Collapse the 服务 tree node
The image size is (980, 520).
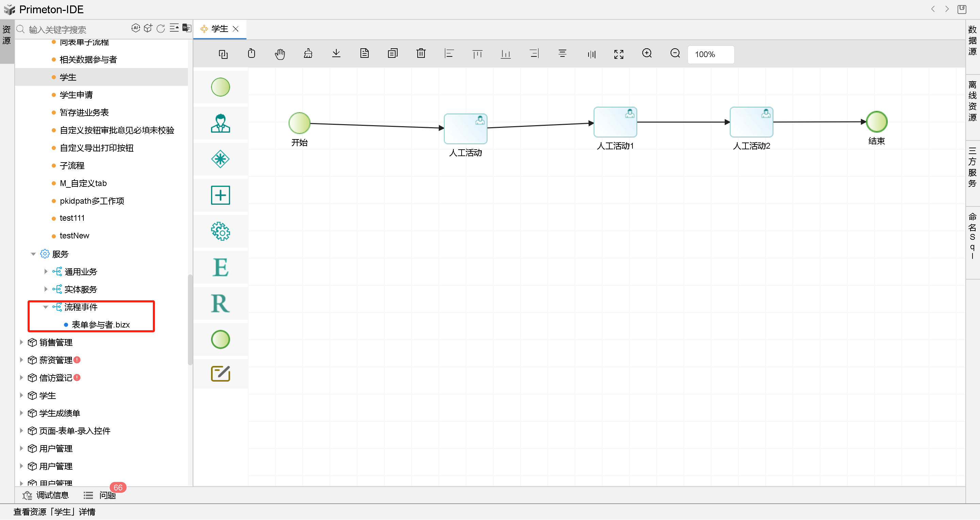tap(33, 254)
